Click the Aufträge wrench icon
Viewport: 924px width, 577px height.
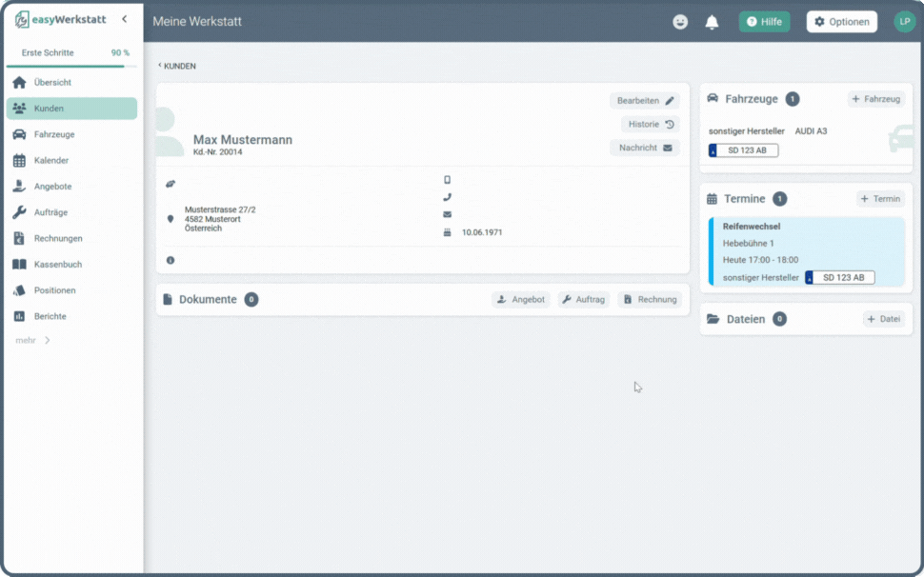(19, 212)
